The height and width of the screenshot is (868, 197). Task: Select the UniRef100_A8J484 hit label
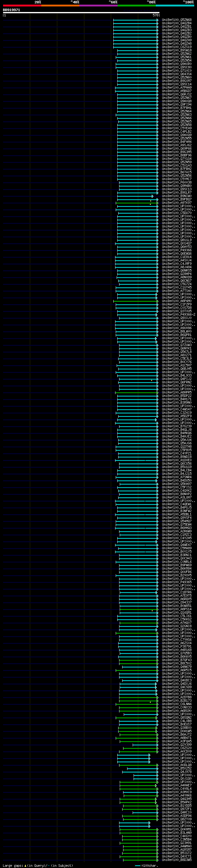[x=177, y=267]
